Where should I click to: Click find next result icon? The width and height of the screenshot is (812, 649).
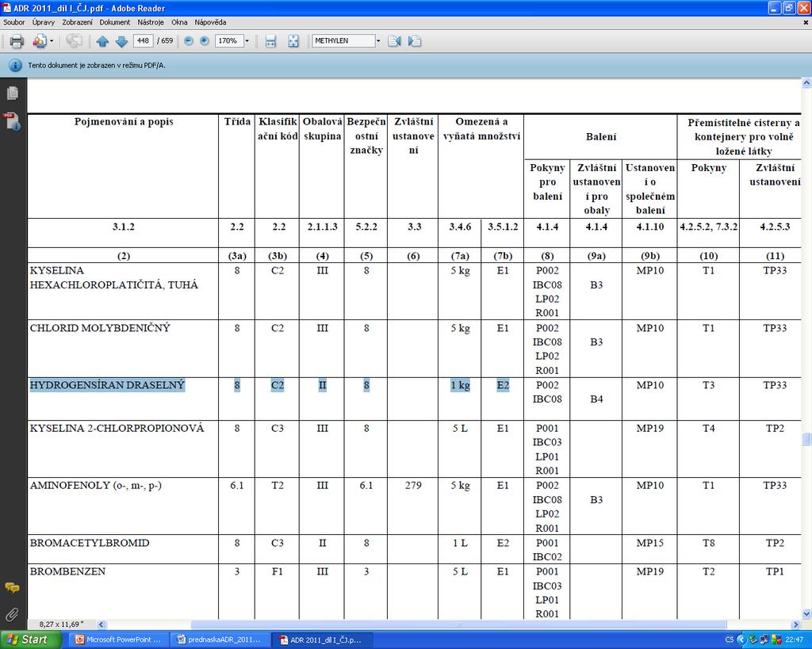click(x=414, y=41)
